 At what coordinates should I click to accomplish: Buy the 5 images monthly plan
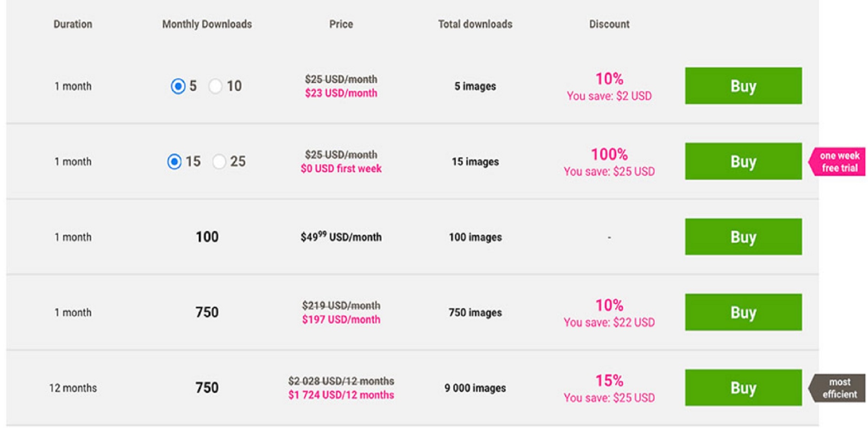tap(743, 86)
